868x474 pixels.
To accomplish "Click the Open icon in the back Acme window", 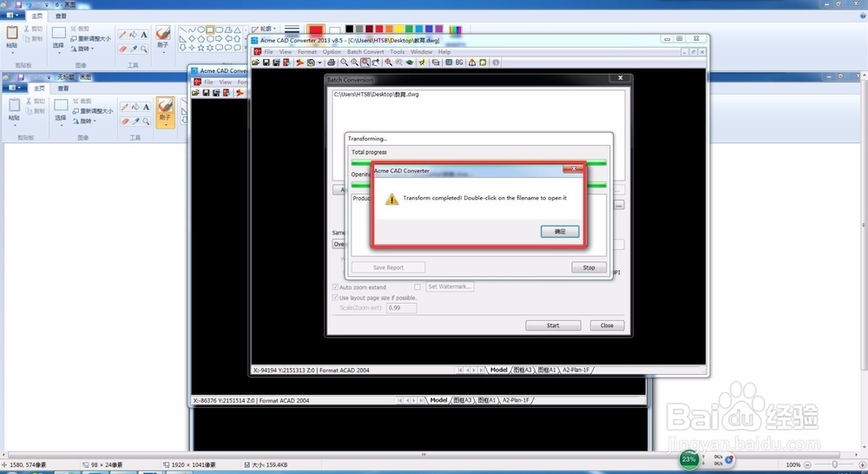I will tap(195, 93).
